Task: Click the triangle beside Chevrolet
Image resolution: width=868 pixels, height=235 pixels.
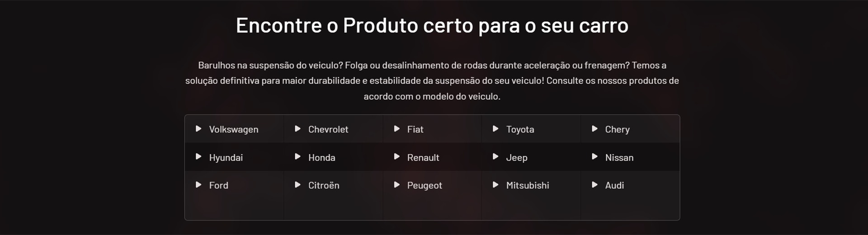Action: [297, 129]
